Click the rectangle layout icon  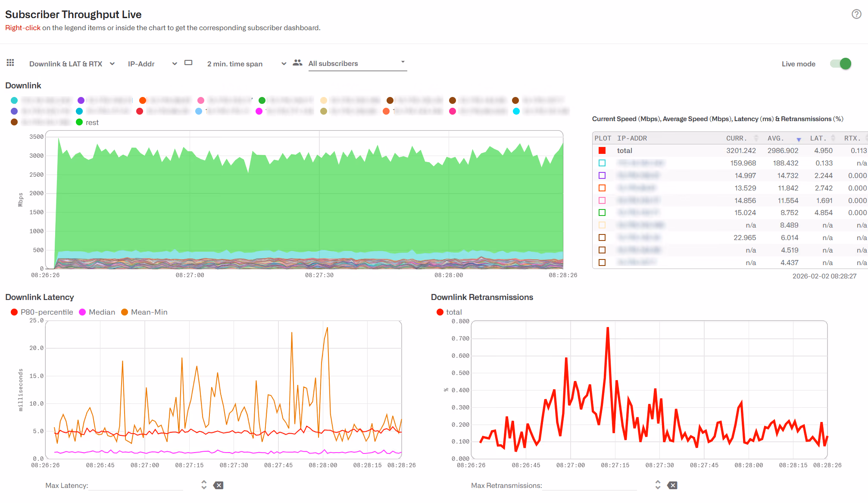click(x=188, y=63)
